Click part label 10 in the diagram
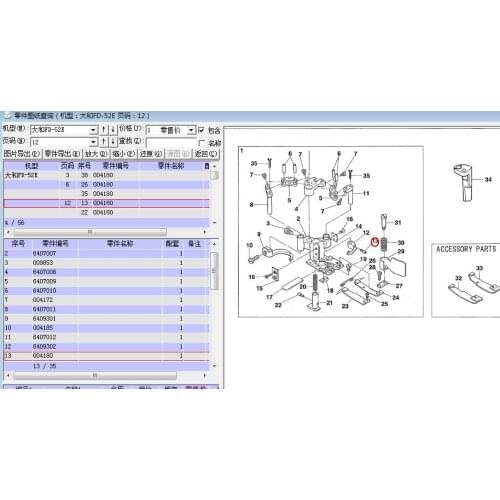 tap(249, 245)
